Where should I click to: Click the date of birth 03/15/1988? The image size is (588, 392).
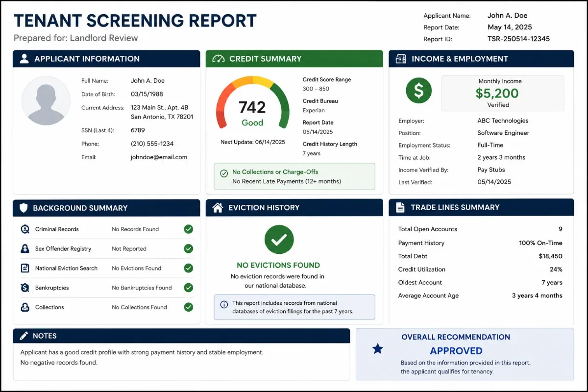click(147, 94)
